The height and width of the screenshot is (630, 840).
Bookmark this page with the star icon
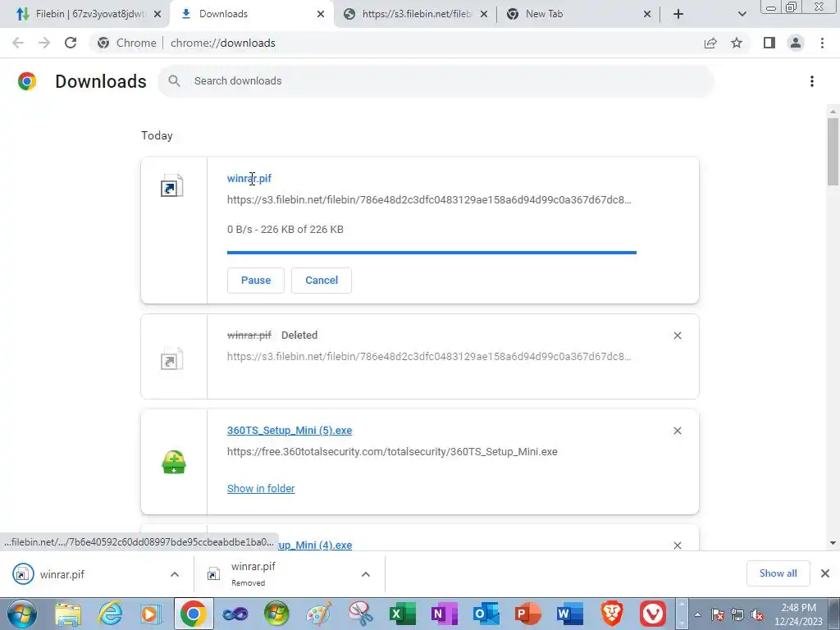737,43
